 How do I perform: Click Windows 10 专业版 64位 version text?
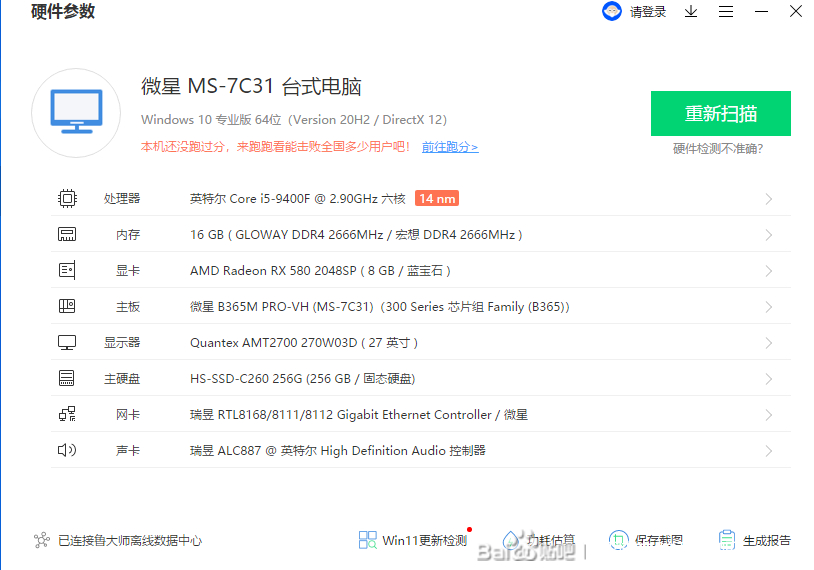(294, 119)
